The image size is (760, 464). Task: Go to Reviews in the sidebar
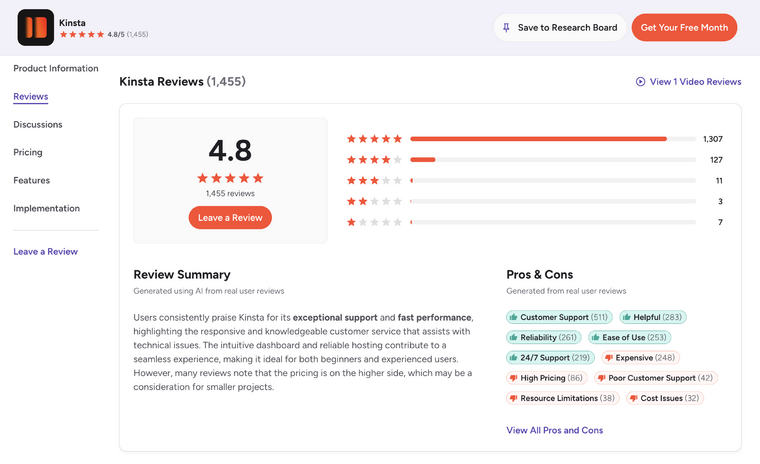[x=31, y=96]
